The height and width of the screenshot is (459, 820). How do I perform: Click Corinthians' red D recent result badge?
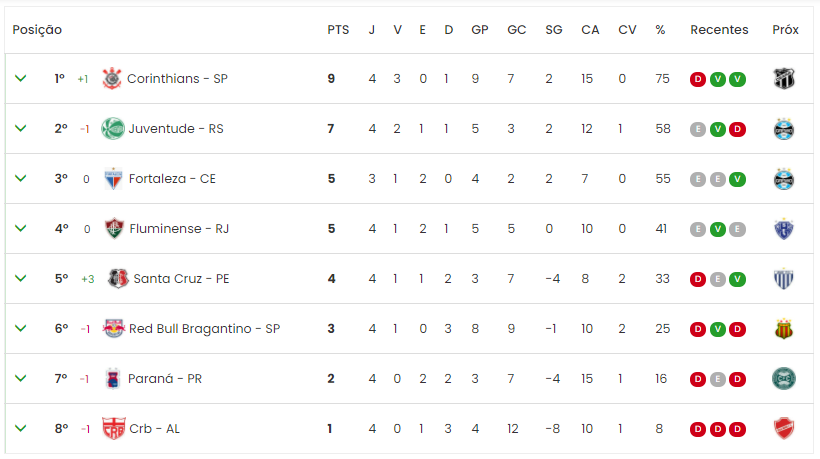(698, 79)
